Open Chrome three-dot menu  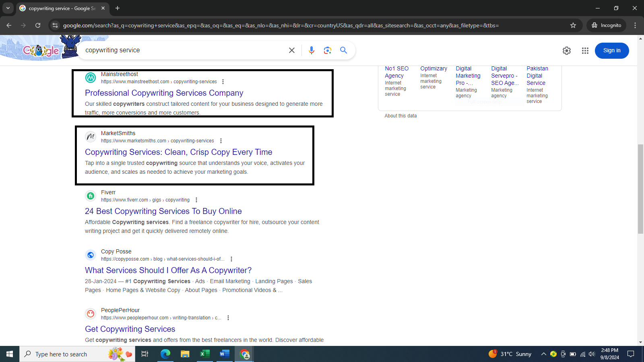635,25
